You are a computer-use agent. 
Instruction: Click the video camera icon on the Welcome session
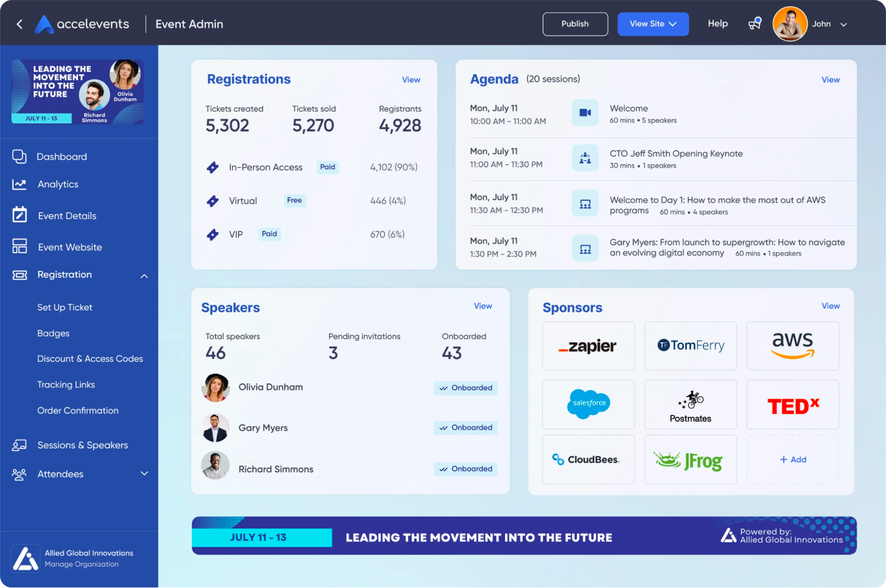coord(585,113)
